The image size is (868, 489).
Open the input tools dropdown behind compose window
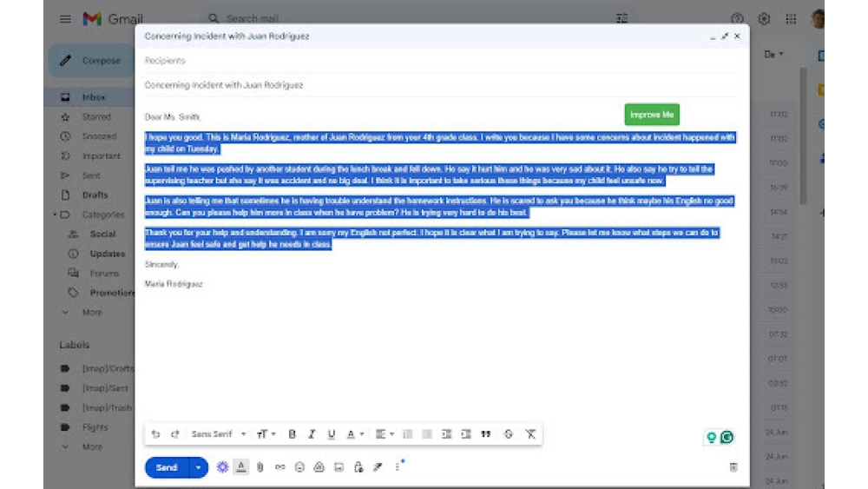(774, 54)
